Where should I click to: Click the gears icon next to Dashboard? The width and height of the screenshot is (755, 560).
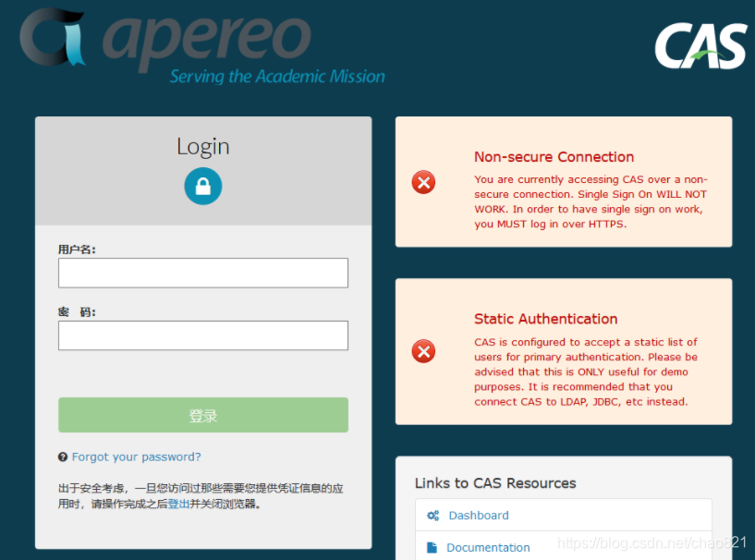click(x=432, y=516)
